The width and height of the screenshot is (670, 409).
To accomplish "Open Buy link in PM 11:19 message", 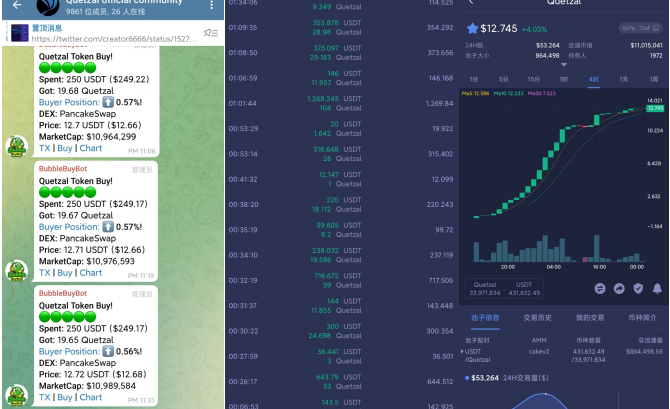I will pyautogui.click(x=65, y=273).
